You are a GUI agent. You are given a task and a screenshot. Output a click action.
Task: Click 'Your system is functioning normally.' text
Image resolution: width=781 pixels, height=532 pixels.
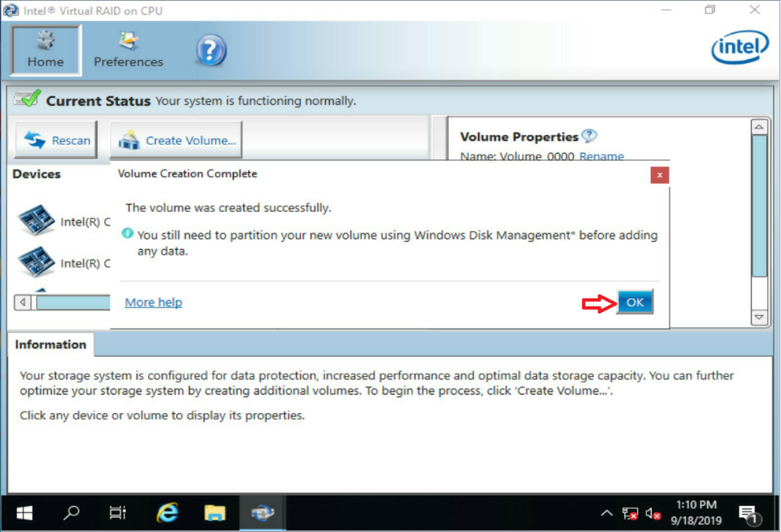click(255, 100)
